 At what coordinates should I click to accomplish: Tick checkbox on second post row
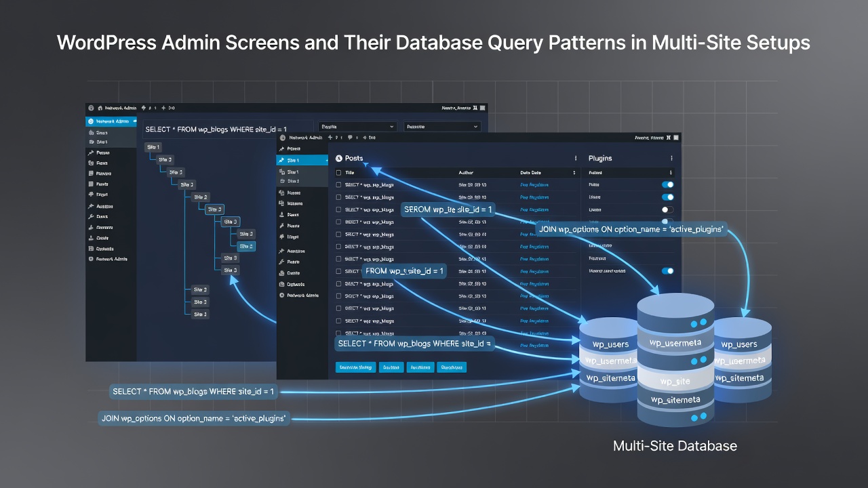[x=339, y=197]
